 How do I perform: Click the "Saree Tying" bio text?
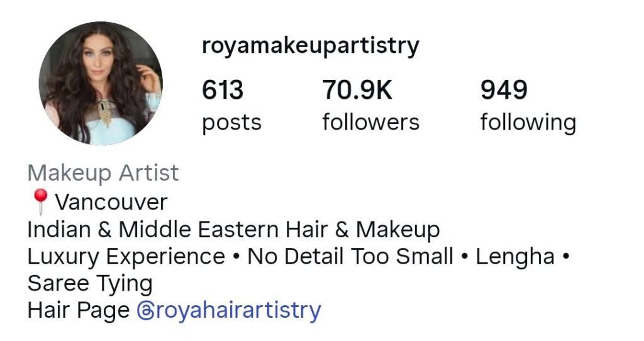click(x=90, y=284)
